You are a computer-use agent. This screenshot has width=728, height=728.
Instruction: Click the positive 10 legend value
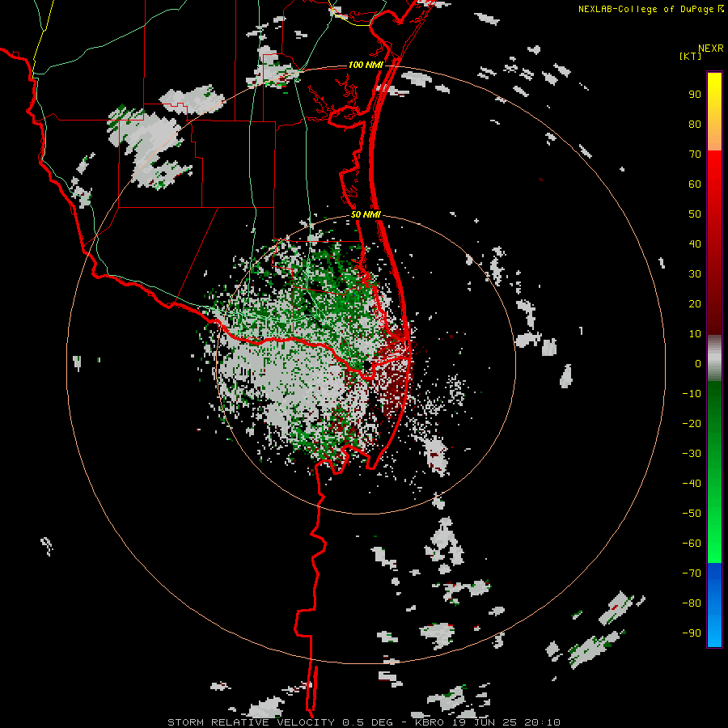(695, 334)
